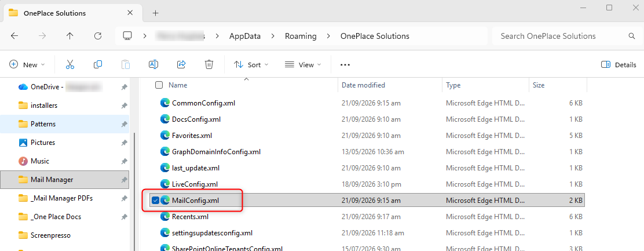Go back with the left arrow
644x251 pixels.
tap(14, 36)
